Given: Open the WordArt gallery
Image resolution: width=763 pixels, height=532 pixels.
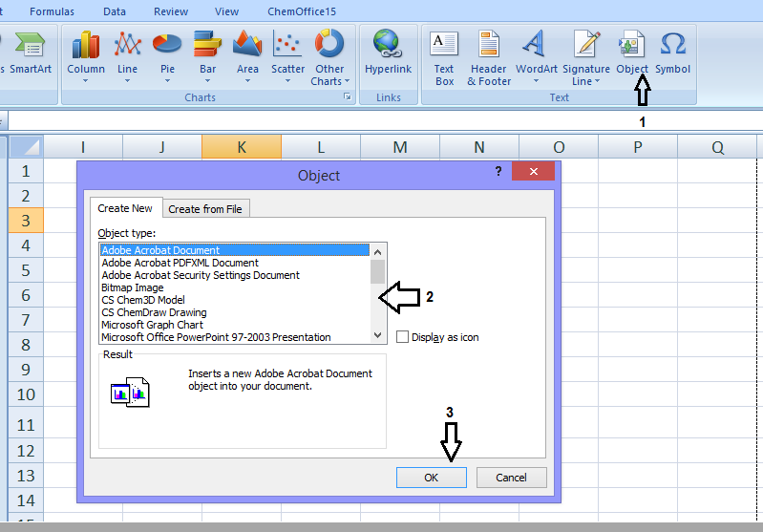Looking at the screenshot, I should tap(536, 56).
